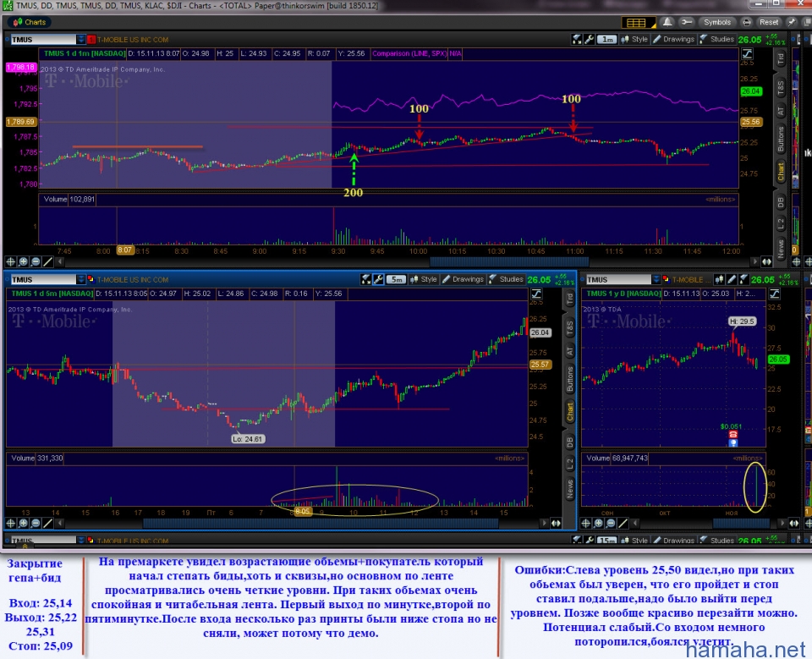Open the Style menu on 5m chart
Viewport: 812px width, 659px height.
[424, 280]
